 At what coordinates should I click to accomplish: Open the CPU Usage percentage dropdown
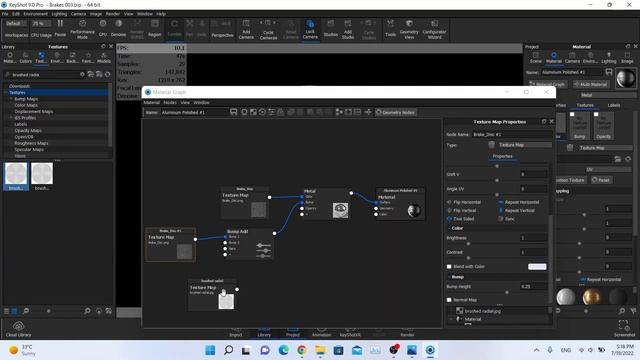[41, 24]
